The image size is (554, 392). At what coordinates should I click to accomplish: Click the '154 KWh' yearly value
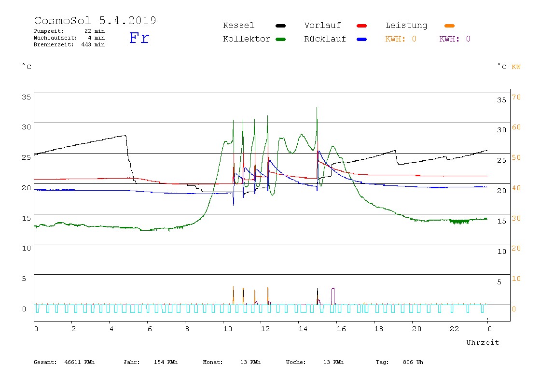166,362
